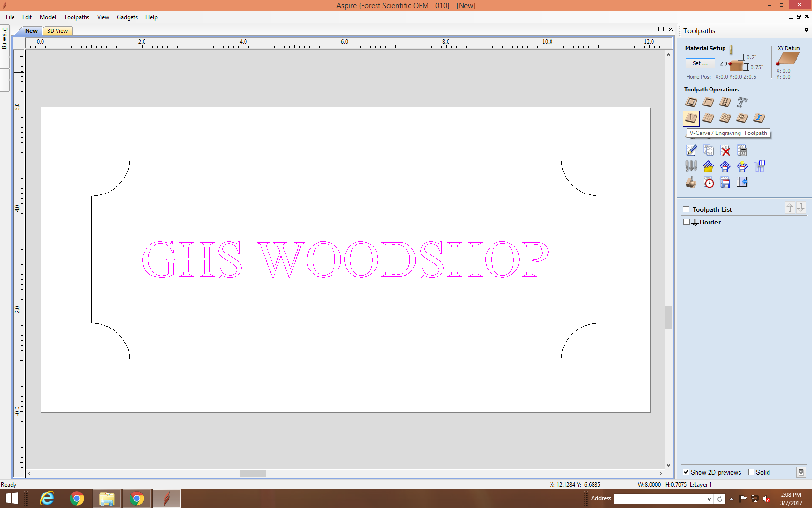
Task: Select the Profile toolpath icon
Action: tap(691, 102)
